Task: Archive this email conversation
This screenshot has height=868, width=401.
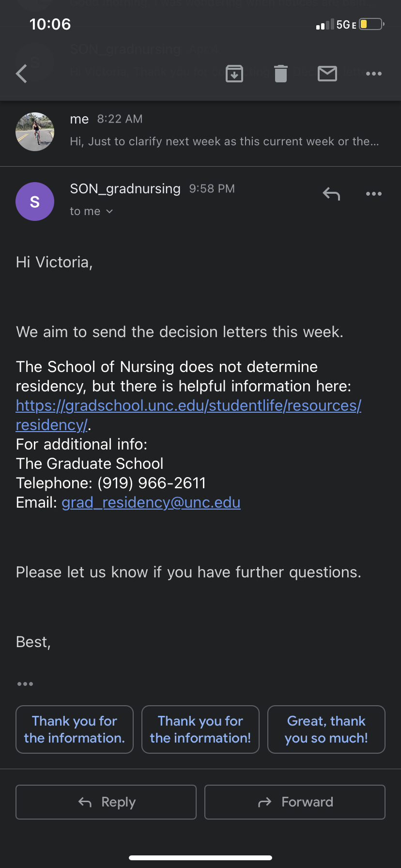Action: 234,74
